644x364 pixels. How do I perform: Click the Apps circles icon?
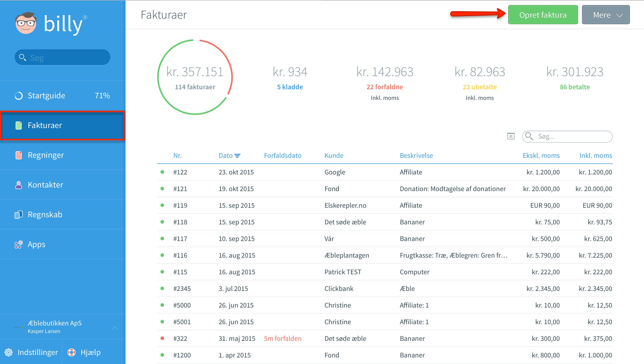pos(19,244)
